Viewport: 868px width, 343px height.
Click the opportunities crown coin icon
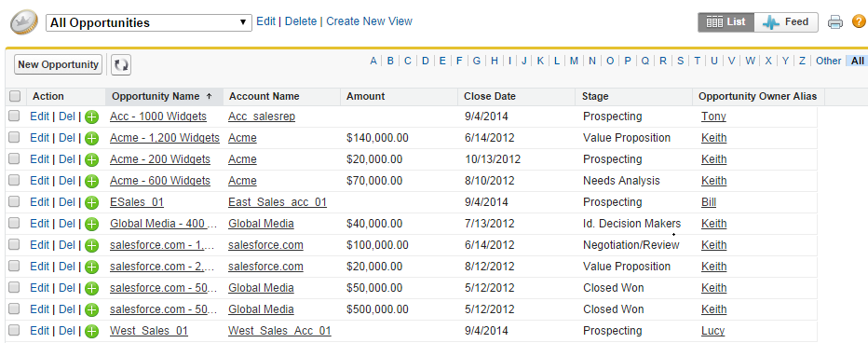[24, 22]
